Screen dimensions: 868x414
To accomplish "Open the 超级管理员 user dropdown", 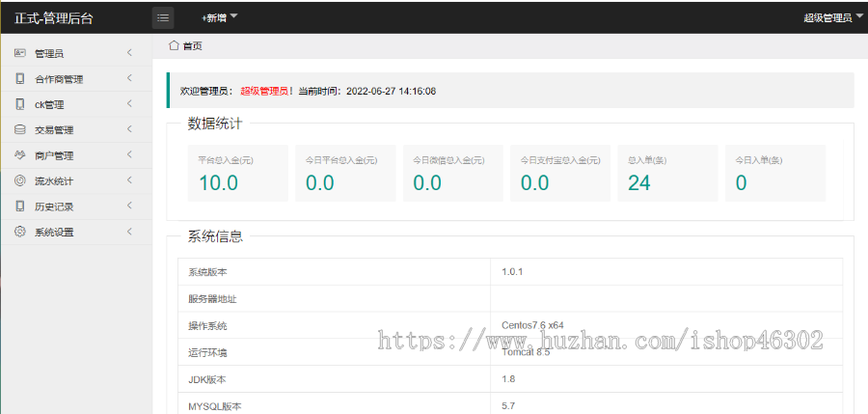I will (x=832, y=17).
